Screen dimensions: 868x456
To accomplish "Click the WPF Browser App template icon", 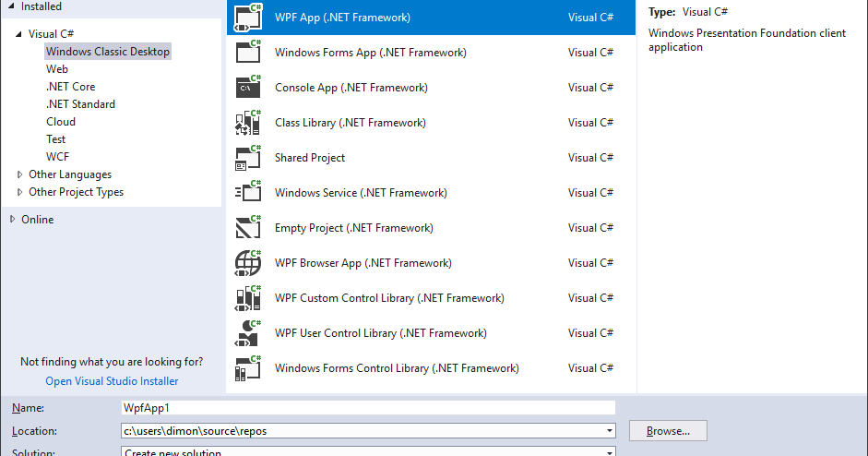I will point(248,263).
